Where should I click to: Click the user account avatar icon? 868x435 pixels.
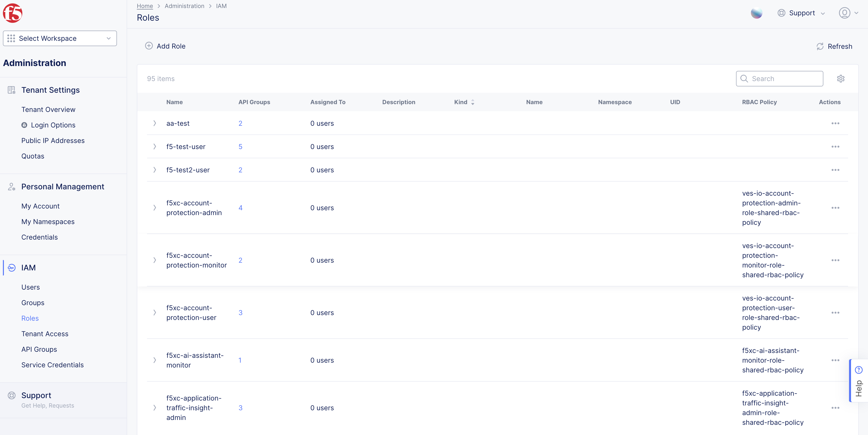(844, 13)
